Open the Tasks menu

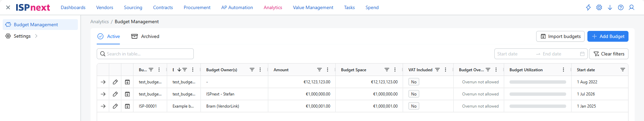pyautogui.click(x=349, y=7)
